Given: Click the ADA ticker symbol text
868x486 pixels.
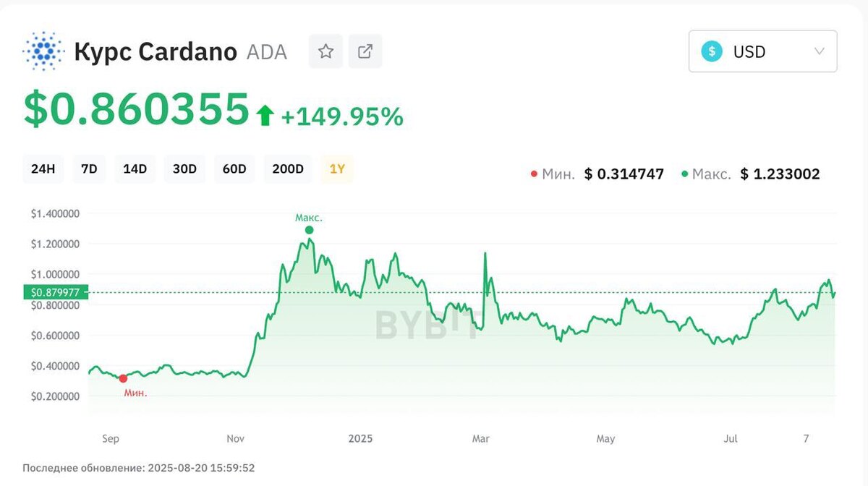Looking at the screenshot, I should click(x=267, y=52).
